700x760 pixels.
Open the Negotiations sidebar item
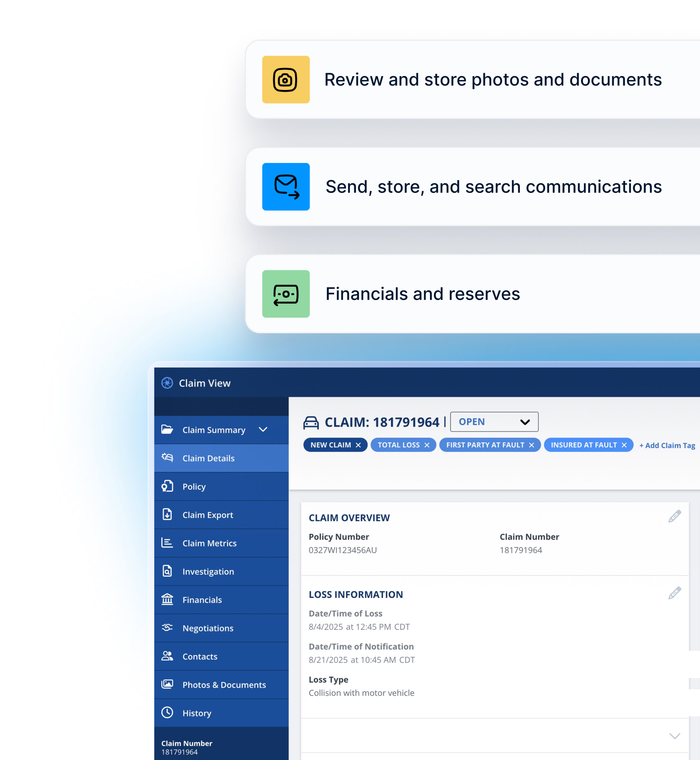tap(208, 628)
